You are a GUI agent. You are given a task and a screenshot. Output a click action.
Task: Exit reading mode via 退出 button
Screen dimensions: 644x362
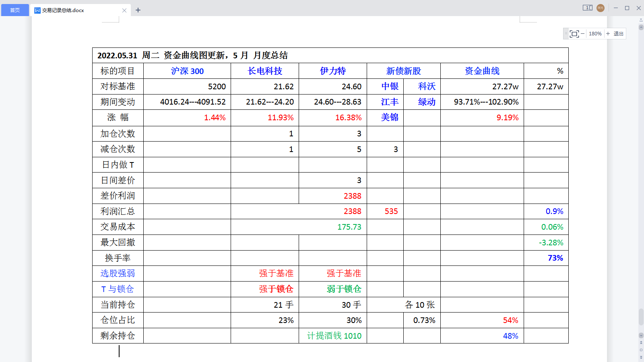[618, 34]
